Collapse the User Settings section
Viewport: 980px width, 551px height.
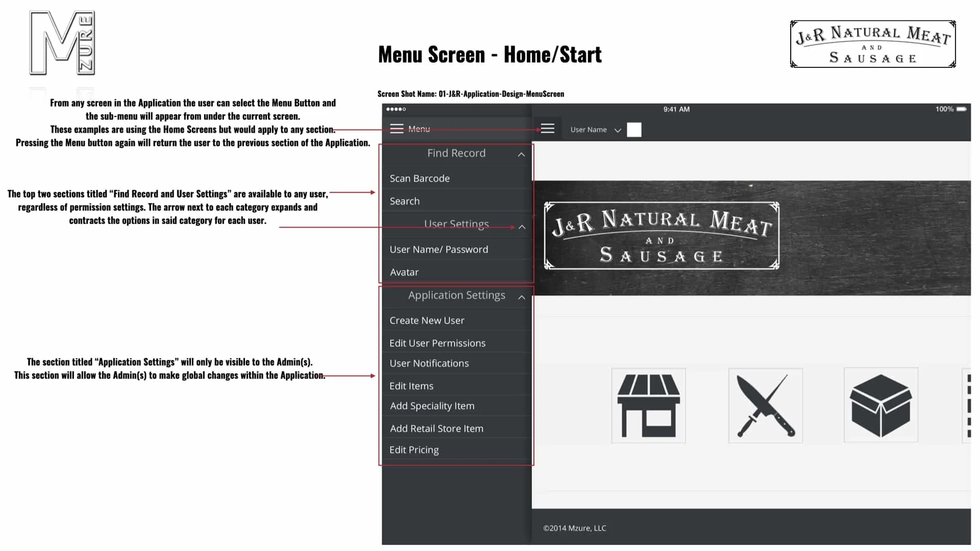(x=522, y=227)
